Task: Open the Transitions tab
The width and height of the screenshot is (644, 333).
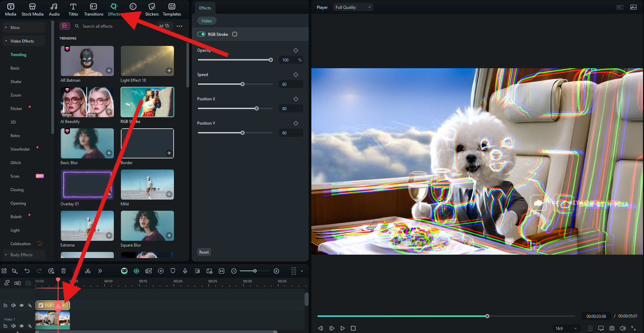Action: click(94, 9)
